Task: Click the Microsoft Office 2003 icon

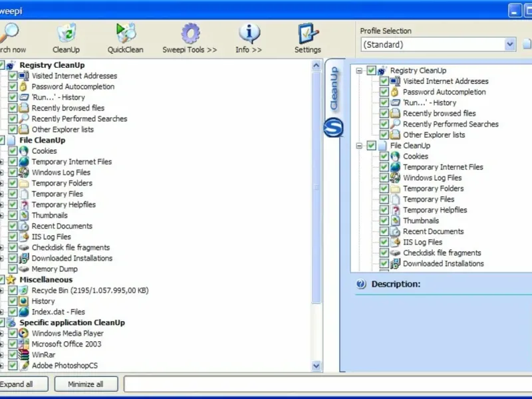Action: (23, 344)
